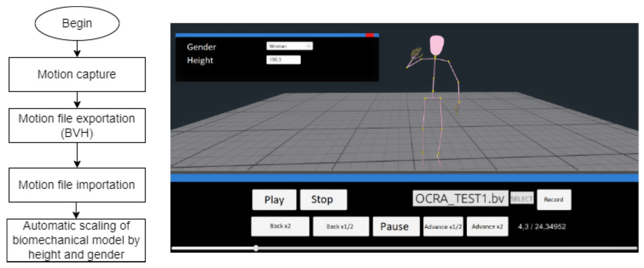Click the Motion file importation box
The image size is (644, 268).
pyautogui.click(x=77, y=185)
